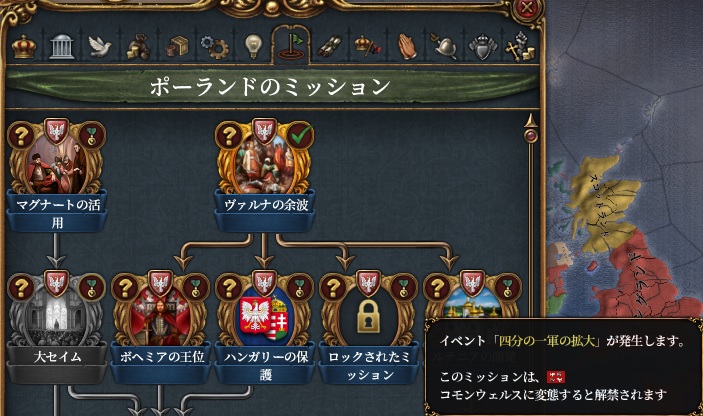
Task: Open the crown Court tab icon
Action: pyautogui.click(x=24, y=47)
